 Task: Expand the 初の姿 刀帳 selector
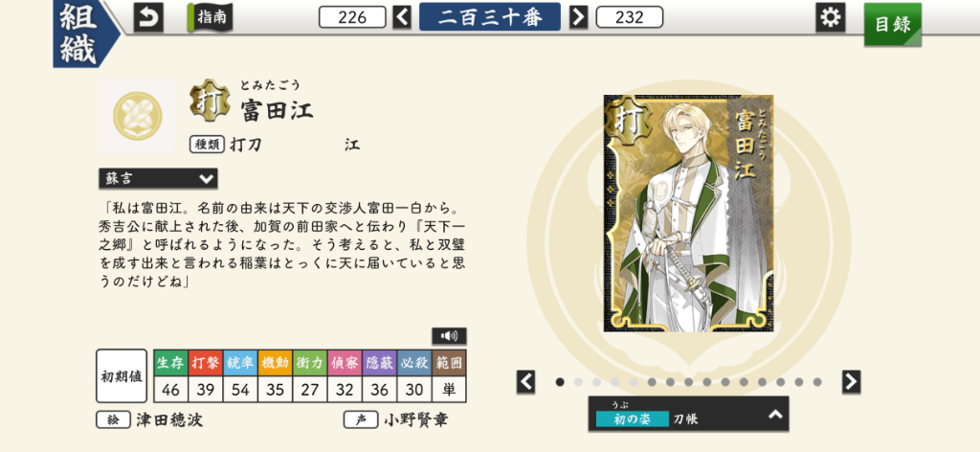(x=688, y=414)
